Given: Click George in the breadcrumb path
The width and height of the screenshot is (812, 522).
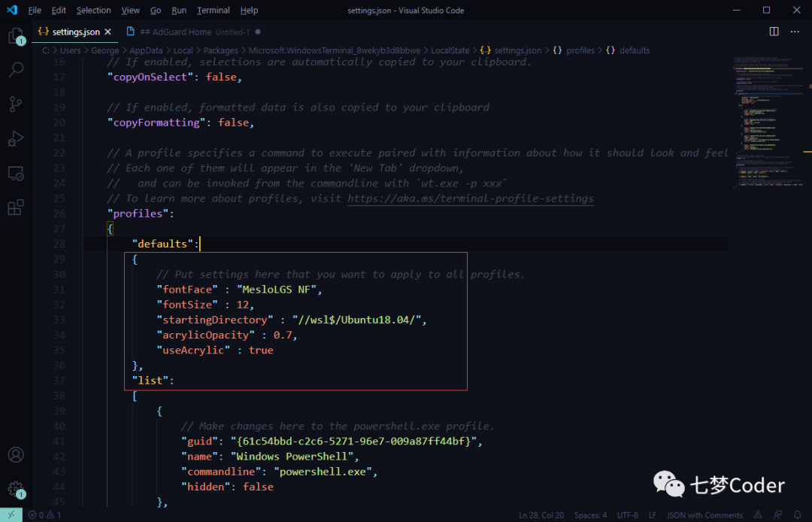Looking at the screenshot, I should [x=105, y=50].
